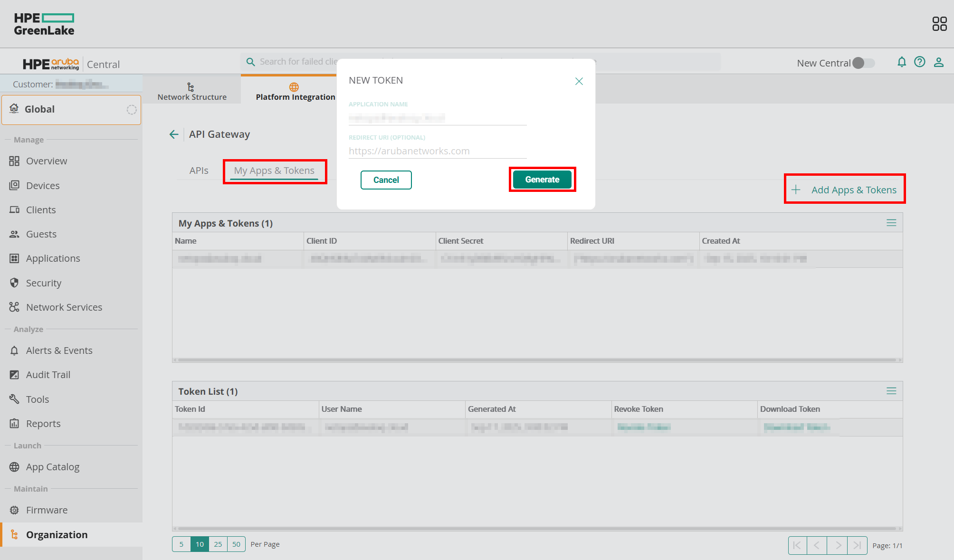
Task: Open the GreenLake apps grid icon
Action: tap(939, 24)
